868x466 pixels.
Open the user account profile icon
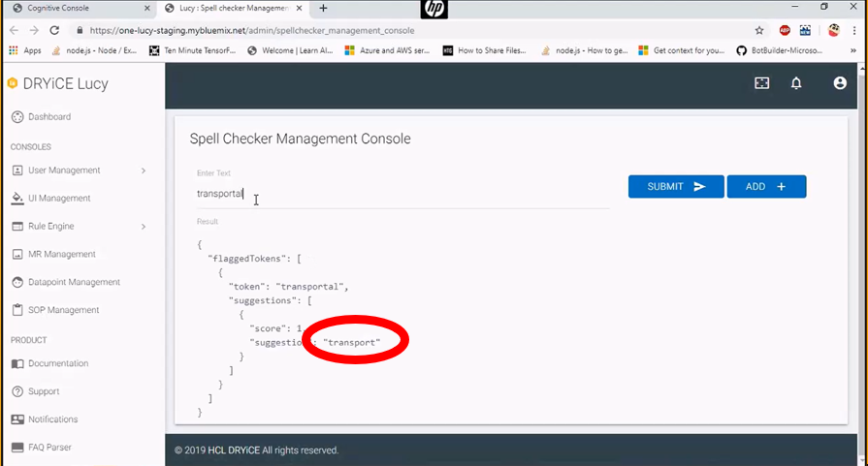tap(840, 83)
